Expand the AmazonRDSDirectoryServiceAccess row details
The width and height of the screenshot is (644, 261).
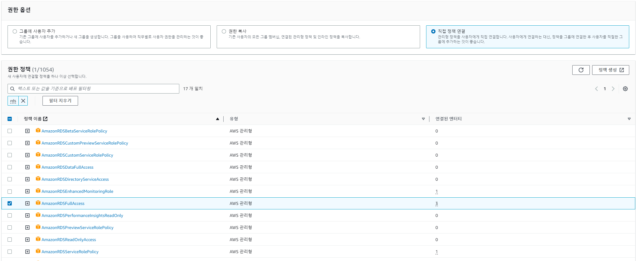[x=27, y=179]
